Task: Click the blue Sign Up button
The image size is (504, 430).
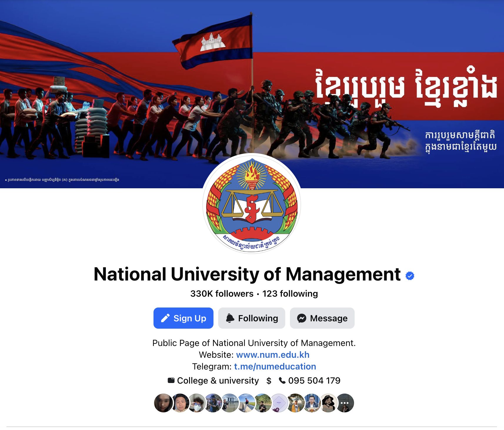Action: pos(183,318)
